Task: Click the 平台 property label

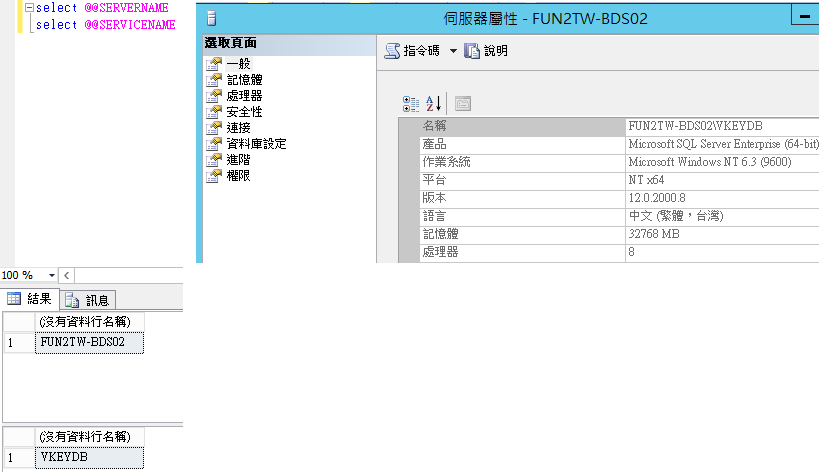Action: [x=435, y=180]
